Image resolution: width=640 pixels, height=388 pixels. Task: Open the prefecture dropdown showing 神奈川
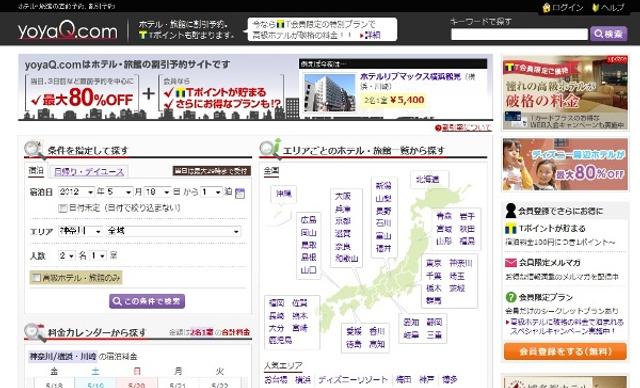point(80,231)
